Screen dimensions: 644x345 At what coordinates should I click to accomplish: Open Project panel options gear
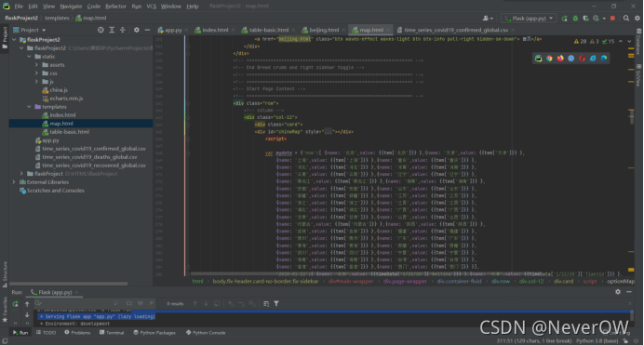(137, 30)
